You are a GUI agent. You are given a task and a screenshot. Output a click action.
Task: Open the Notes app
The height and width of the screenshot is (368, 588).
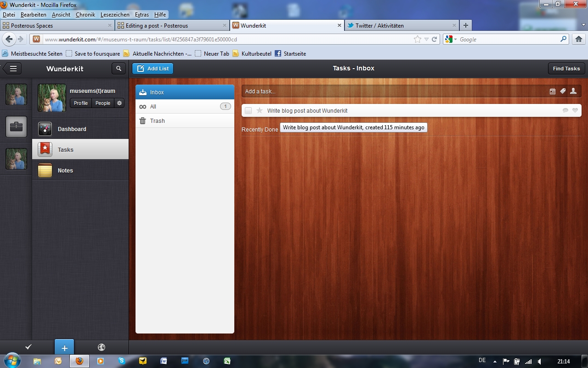[80, 170]
